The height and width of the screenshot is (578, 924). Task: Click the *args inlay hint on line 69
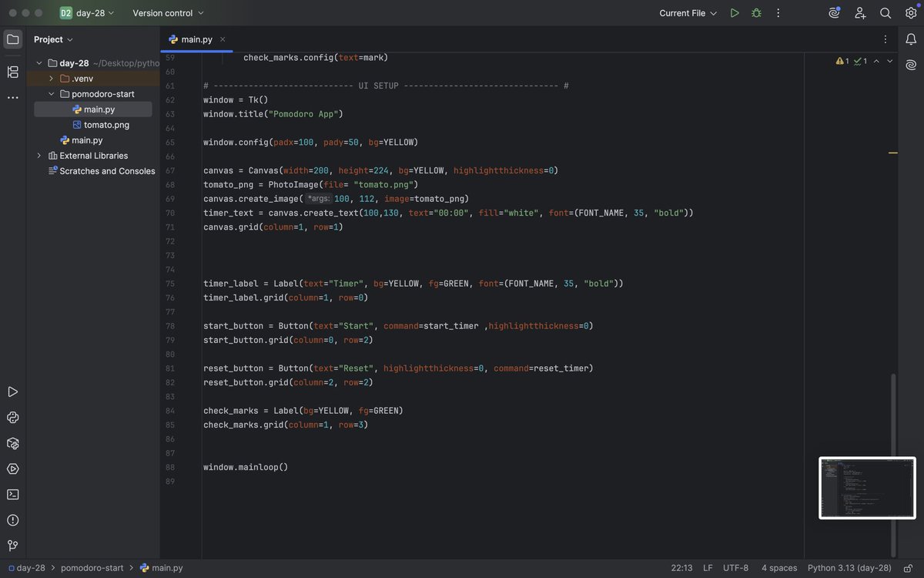click(x=319, y=199)
